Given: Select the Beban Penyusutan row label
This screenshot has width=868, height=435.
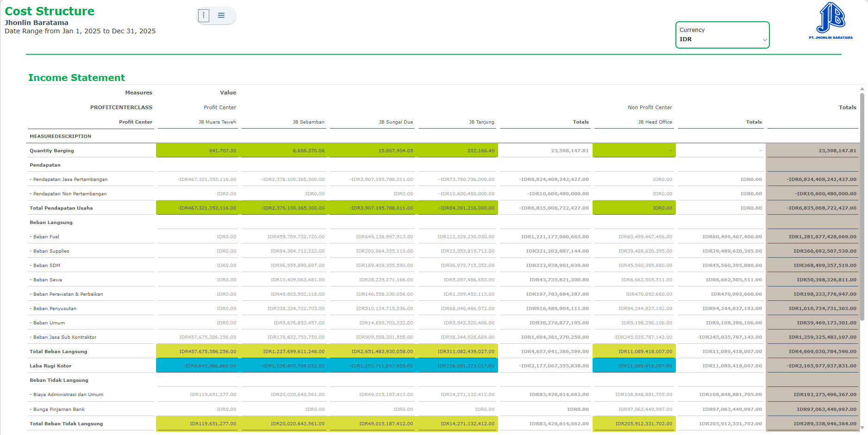Looking at the screenshot, I should [x=53, y=309].
